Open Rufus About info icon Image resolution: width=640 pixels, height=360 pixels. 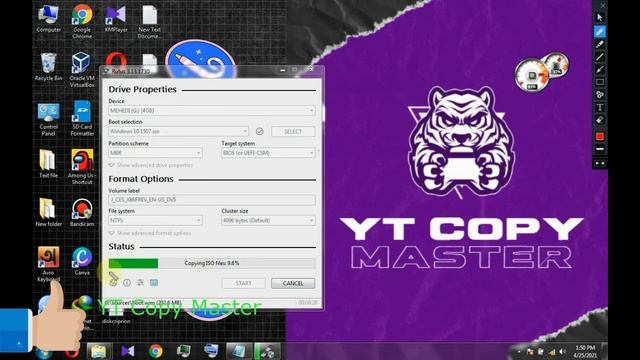coord(127,282)
